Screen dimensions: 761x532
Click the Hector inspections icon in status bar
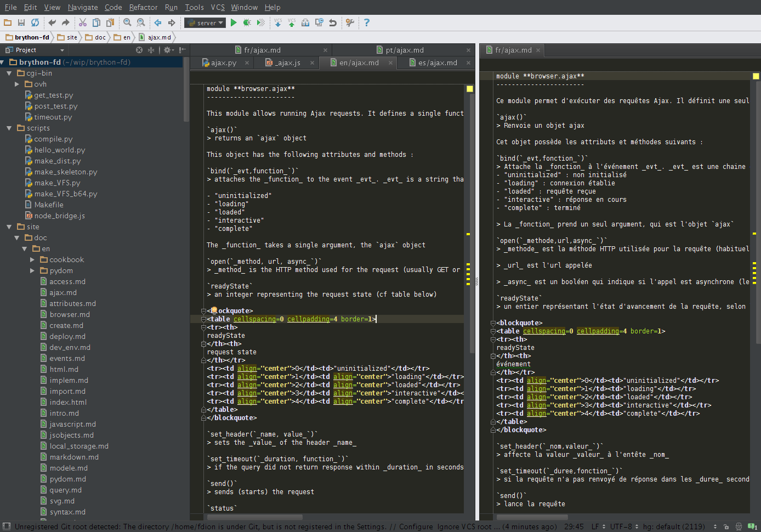(739, 527)
